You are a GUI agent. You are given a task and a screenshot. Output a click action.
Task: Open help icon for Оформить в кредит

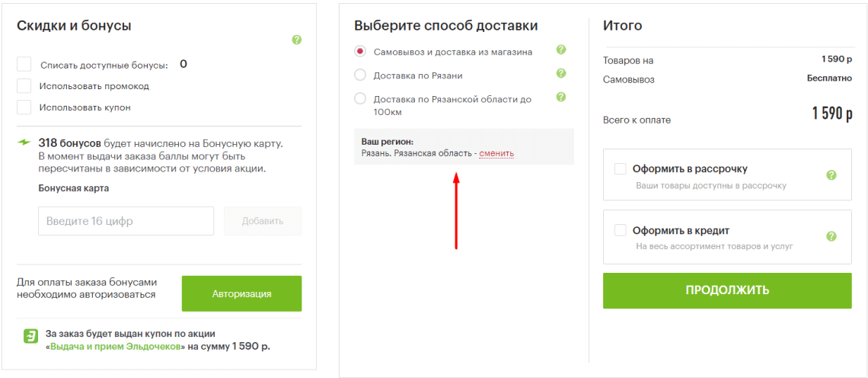click(831, 236)
